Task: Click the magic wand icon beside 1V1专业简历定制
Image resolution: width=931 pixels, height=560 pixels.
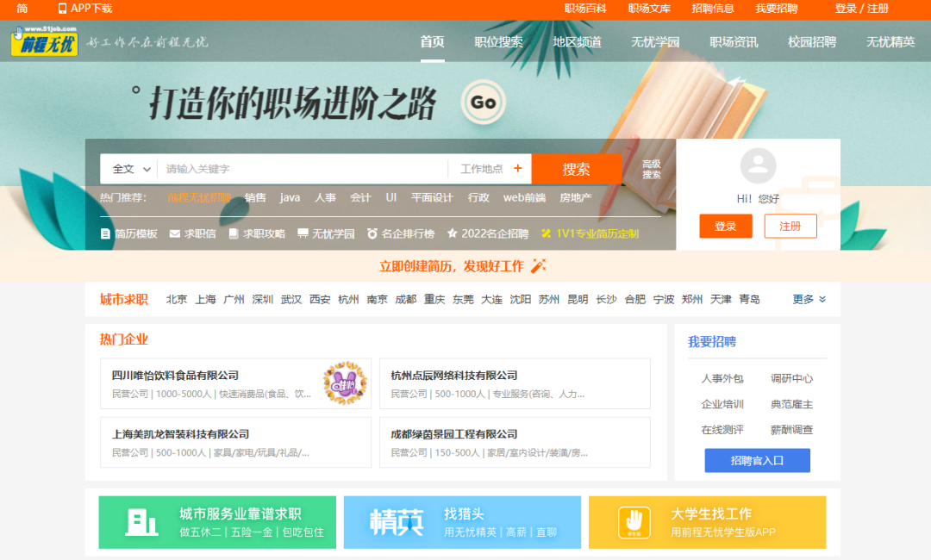Action: (547, 233)
